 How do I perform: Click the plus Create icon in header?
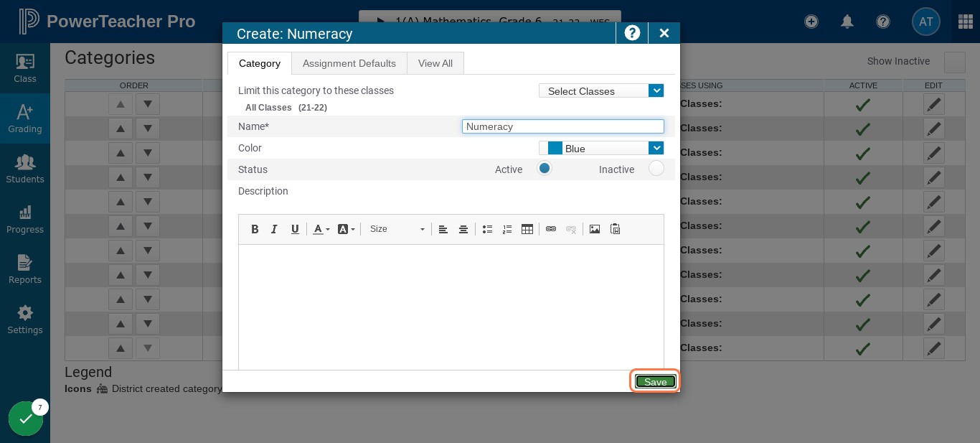click(x=811, y=22)
